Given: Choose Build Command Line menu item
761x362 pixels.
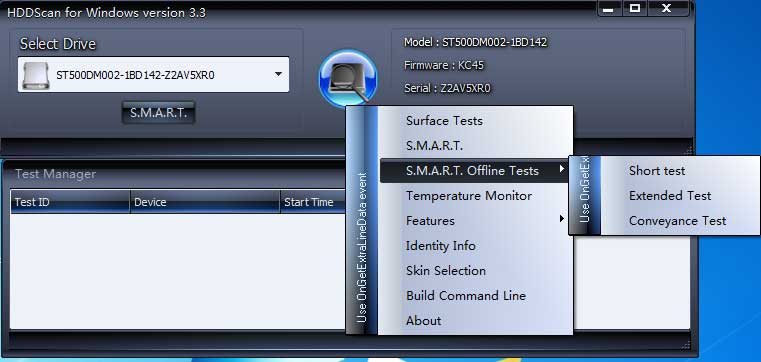Looking at the screenshot, I should (x=475, y=296).
